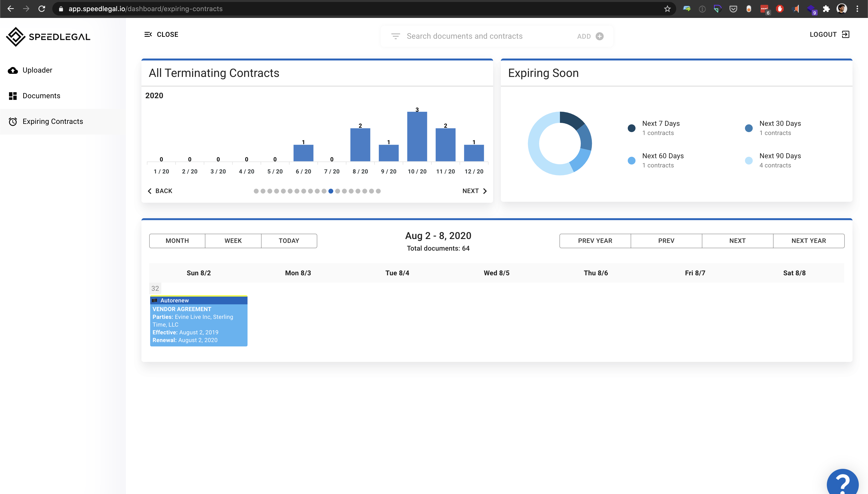Screen dimensions: 868x494
Task: Switch the calendar to WEEK view
Action: coord(233,240)
